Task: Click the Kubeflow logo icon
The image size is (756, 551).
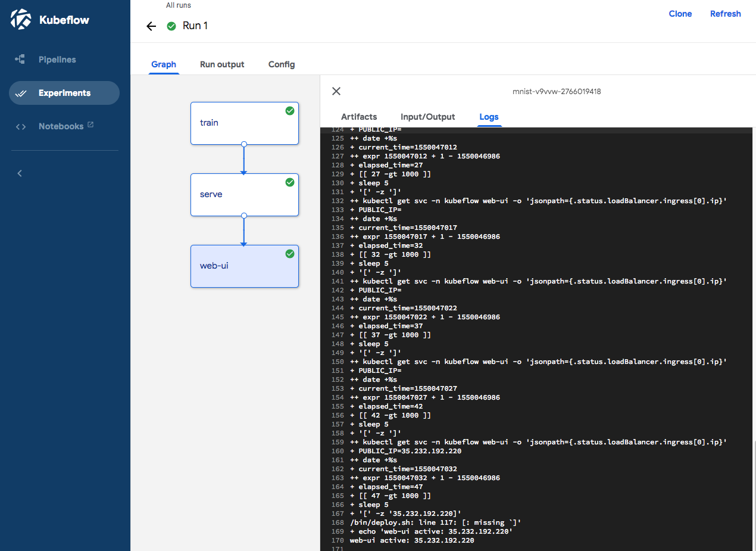Action: point(21,20)
